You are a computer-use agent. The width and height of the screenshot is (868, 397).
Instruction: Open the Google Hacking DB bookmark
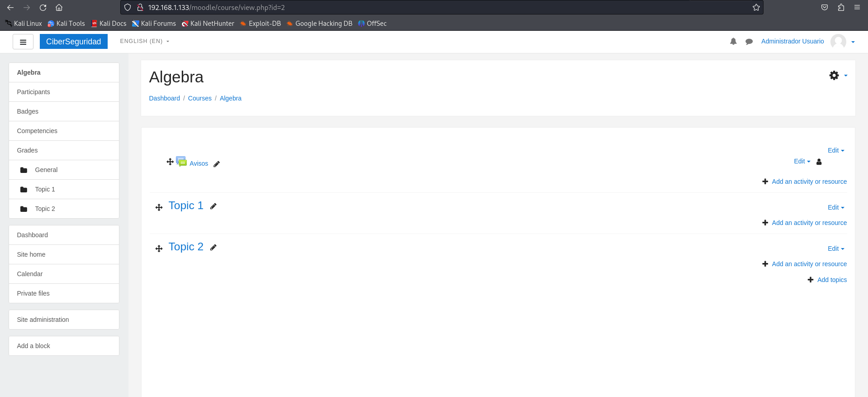coord(319,24)
